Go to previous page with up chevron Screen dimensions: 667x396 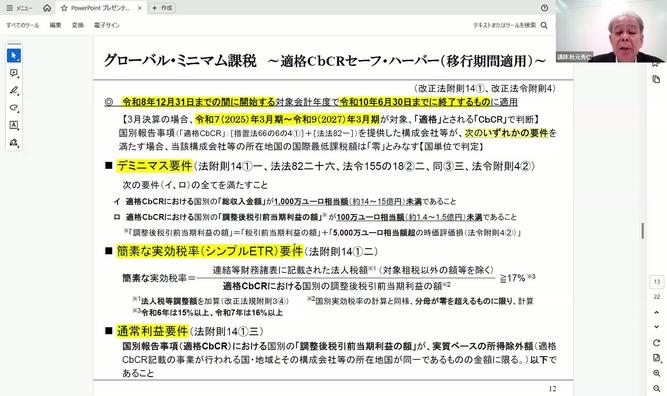(656, 312)
